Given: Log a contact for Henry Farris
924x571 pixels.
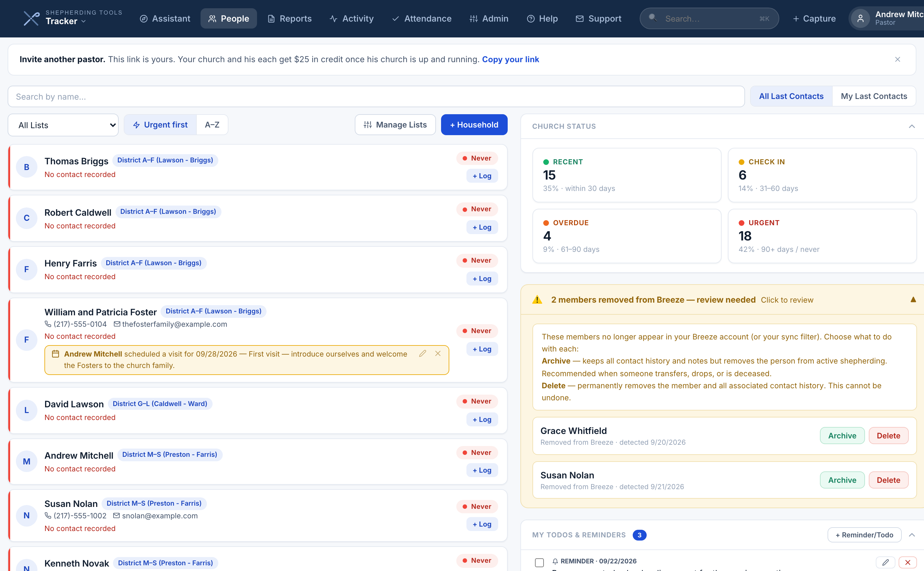Looking at the screenshot, I should [482, 278].
